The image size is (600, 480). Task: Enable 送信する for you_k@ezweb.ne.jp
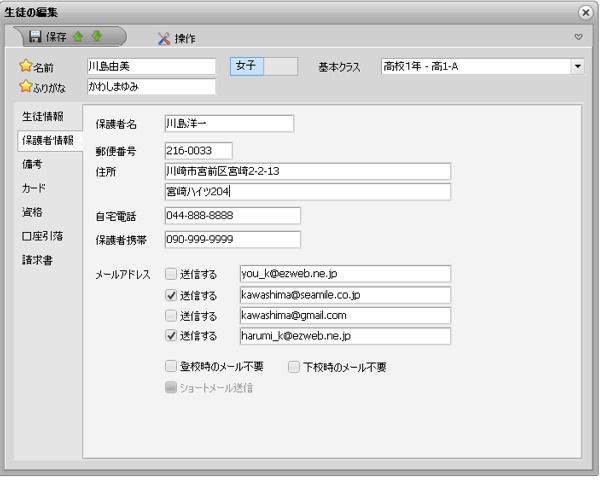pyautogui.click(x=172, y=273)
